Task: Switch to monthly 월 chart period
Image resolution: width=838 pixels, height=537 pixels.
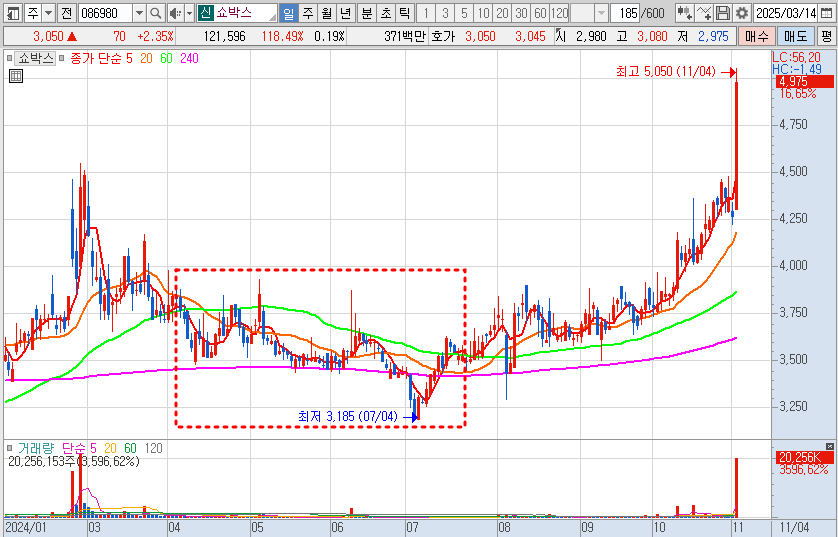Action: [327, 13]
